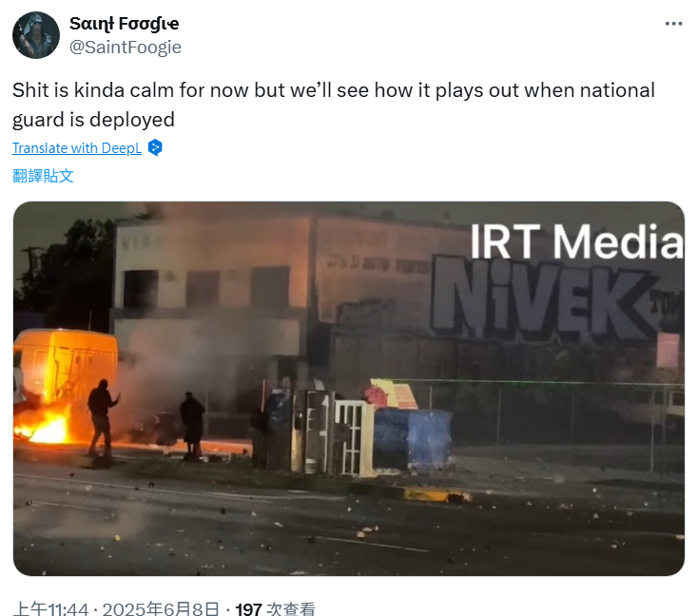The height and width of the screenshot is (616, 697).
Task: Click the burning vehicle in the video
Action: coord(65,384)
